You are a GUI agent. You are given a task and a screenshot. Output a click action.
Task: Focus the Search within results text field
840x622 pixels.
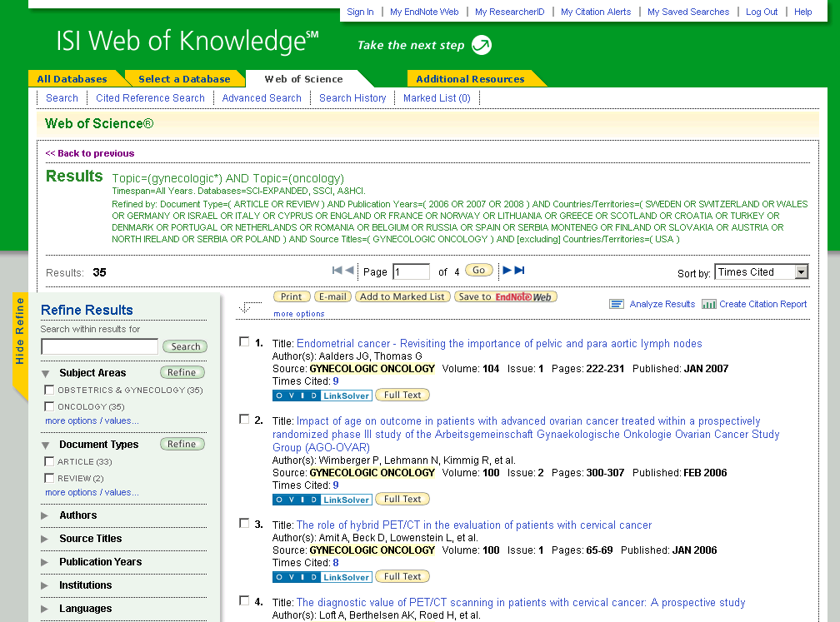pos(100,346)
